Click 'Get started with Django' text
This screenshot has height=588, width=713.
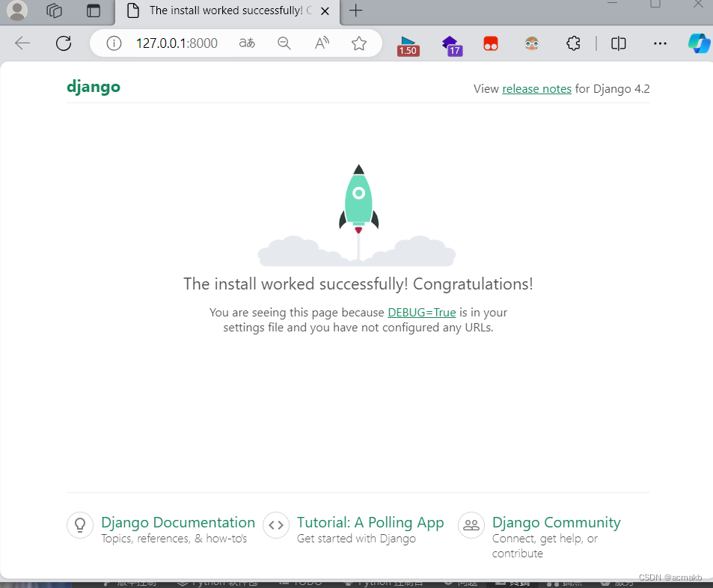(356, 539)
